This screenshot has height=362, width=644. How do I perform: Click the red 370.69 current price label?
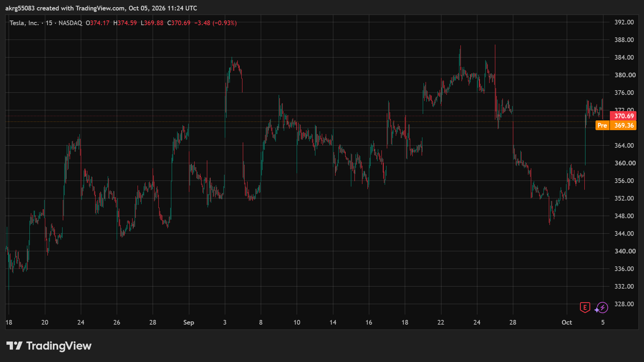623,116
